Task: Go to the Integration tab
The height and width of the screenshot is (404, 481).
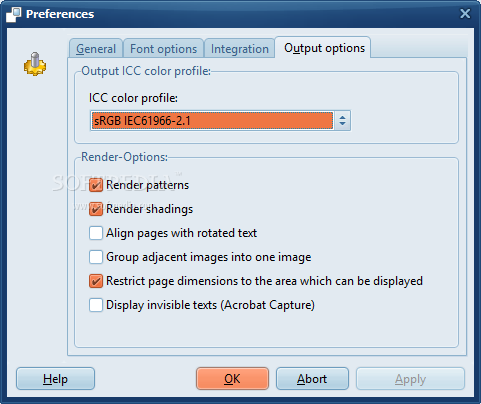Action: pos(240,49)
